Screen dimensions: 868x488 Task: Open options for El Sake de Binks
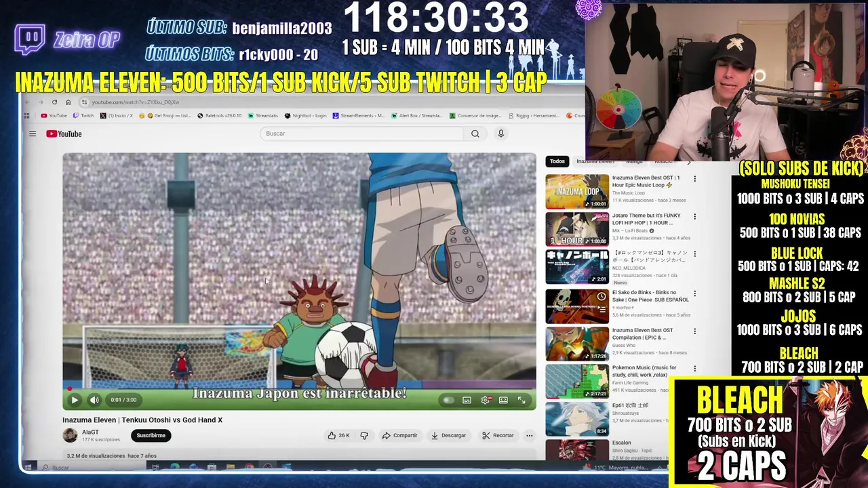(x=694, y=293)
